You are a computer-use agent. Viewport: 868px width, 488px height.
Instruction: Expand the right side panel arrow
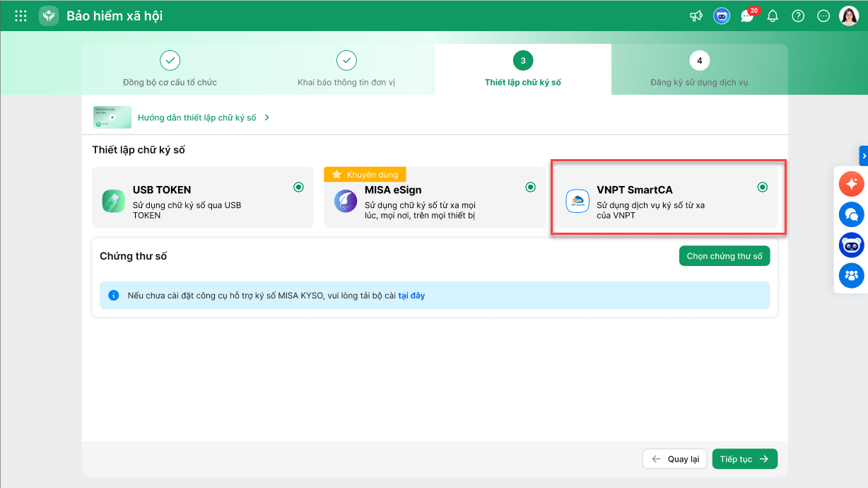pyautogui.click(x=863, y=156)
